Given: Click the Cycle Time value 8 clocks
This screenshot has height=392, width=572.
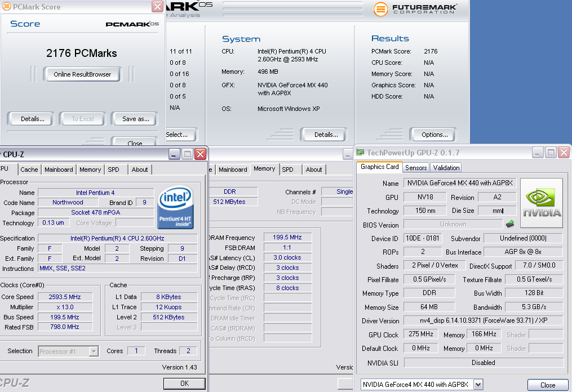Looking at the screenshot, I should (x=287, y=288).
